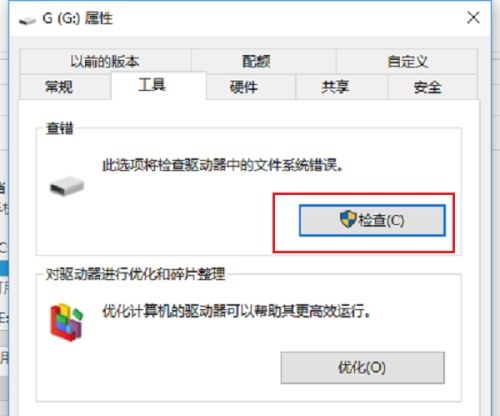Click the drive icon in the 查错 section
The width and height of the screenshot is (500, 416).
pyautogui.click(x=66, y=186)
